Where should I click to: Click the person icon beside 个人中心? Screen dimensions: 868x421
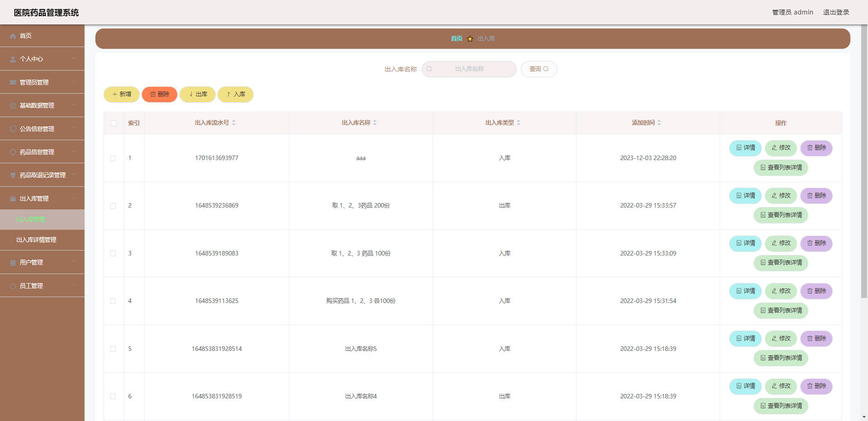(13, 59)
